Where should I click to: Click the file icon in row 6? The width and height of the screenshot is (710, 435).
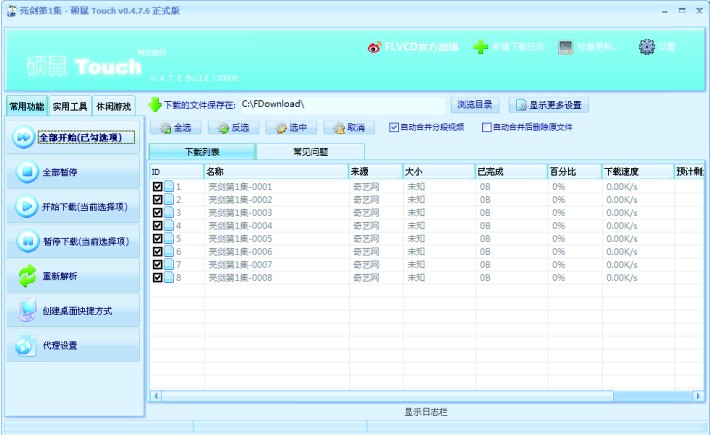(169, 251)
